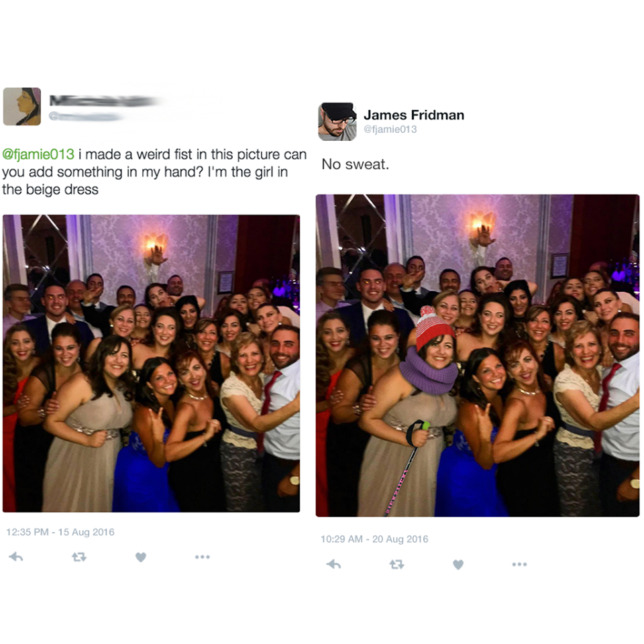Screen dimensions: 644x644
Task: Open the original group photo in left tweet
Action: [x=151, y=364]
